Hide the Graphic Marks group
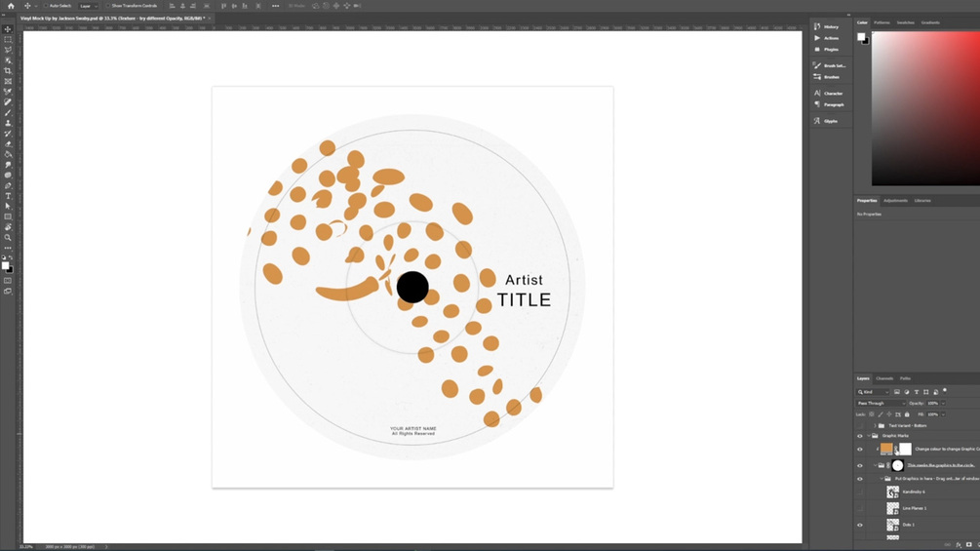 click(x=860, y=436)
